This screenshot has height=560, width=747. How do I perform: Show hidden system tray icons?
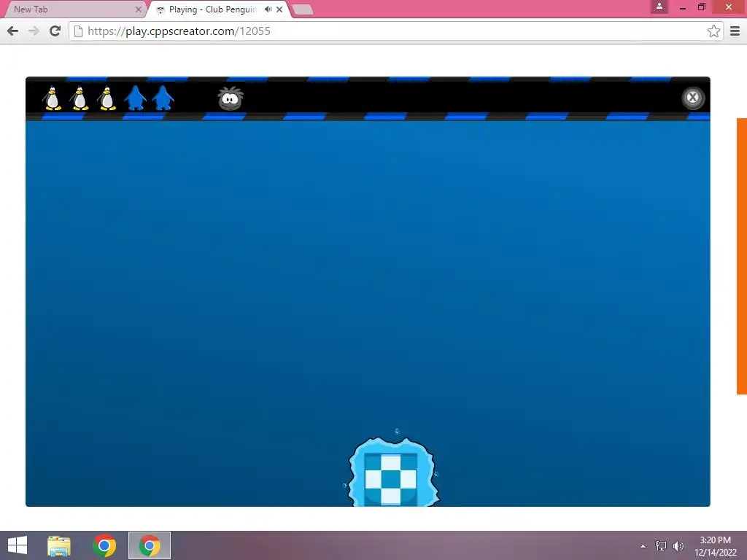(x=643, y=546)
